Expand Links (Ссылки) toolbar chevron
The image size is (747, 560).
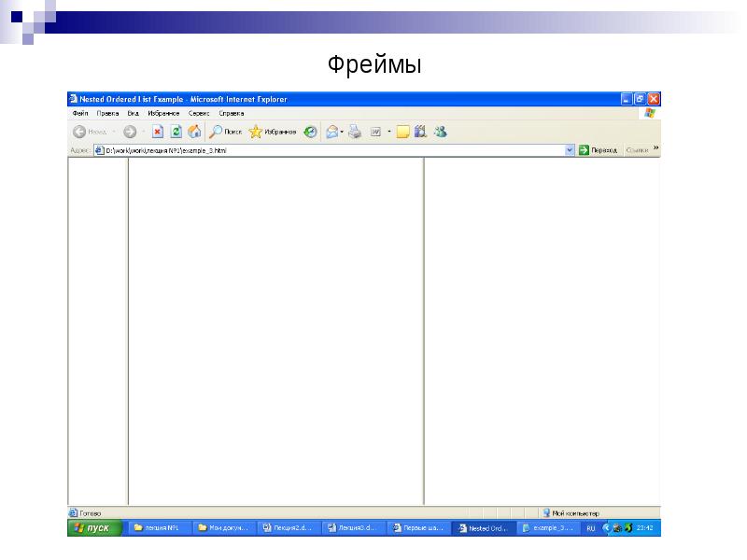656,148
